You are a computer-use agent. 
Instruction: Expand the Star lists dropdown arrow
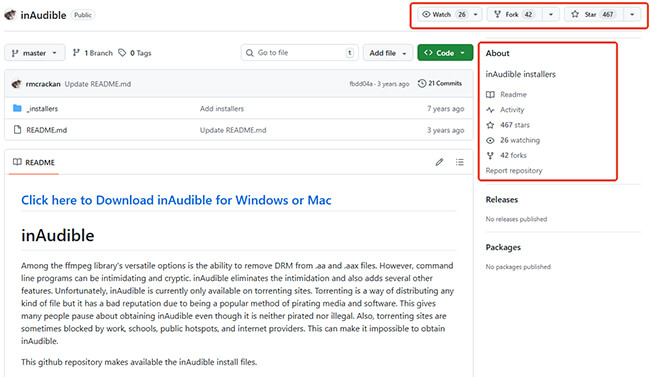point(632,15)
